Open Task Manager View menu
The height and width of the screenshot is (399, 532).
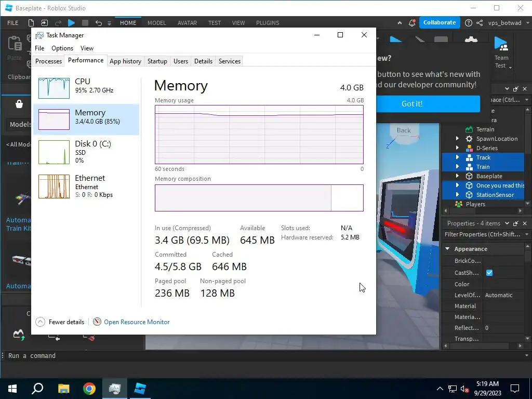click(x=87, y=48)
